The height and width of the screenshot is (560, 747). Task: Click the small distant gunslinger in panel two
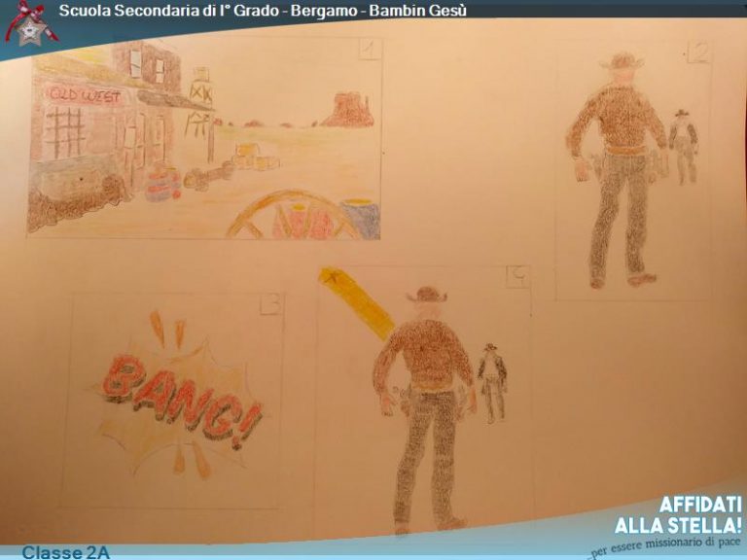(x=684, y=146)
